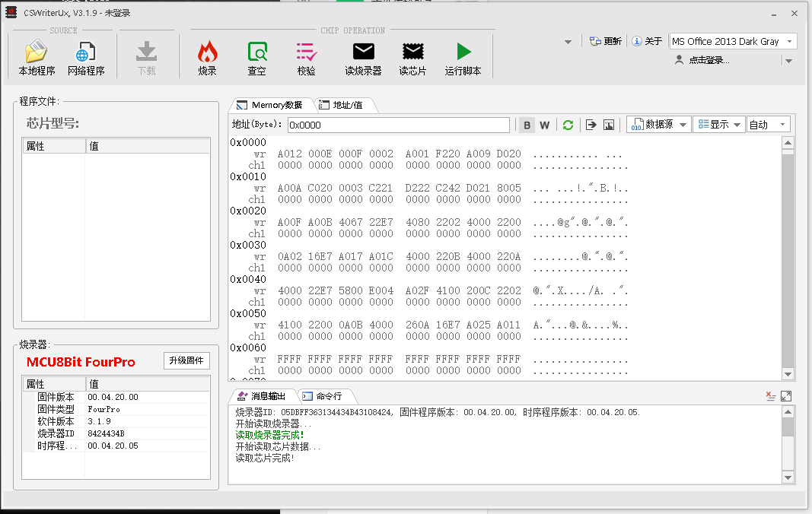812x514 pixels.
Task: Open the 自动 combo box
Action: pyautogui.click(x=769, y=124)
